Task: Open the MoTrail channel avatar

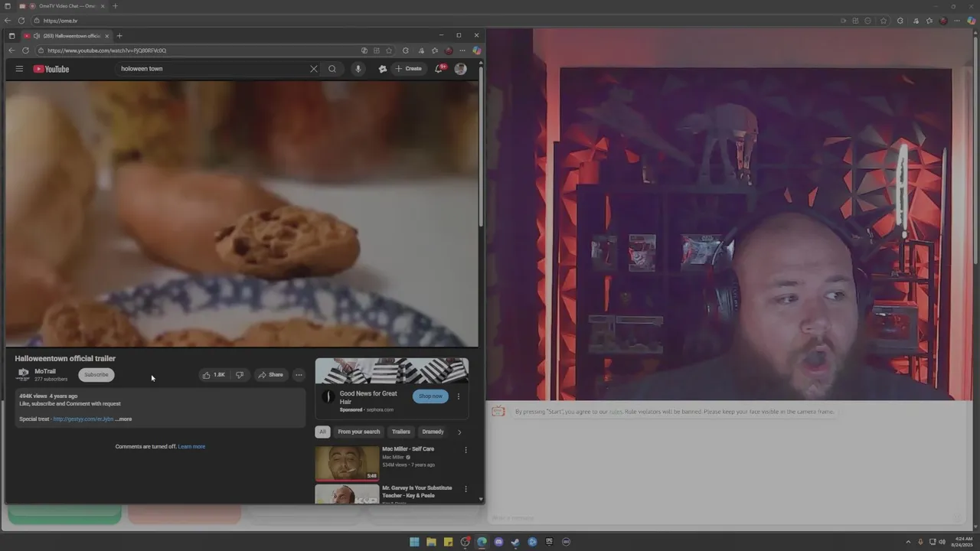Action: pyautogui.click(x=23, y=374)
